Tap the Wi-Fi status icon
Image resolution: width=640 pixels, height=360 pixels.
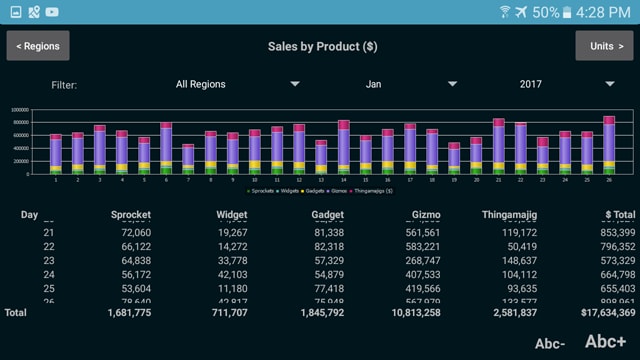coord(504,12)
